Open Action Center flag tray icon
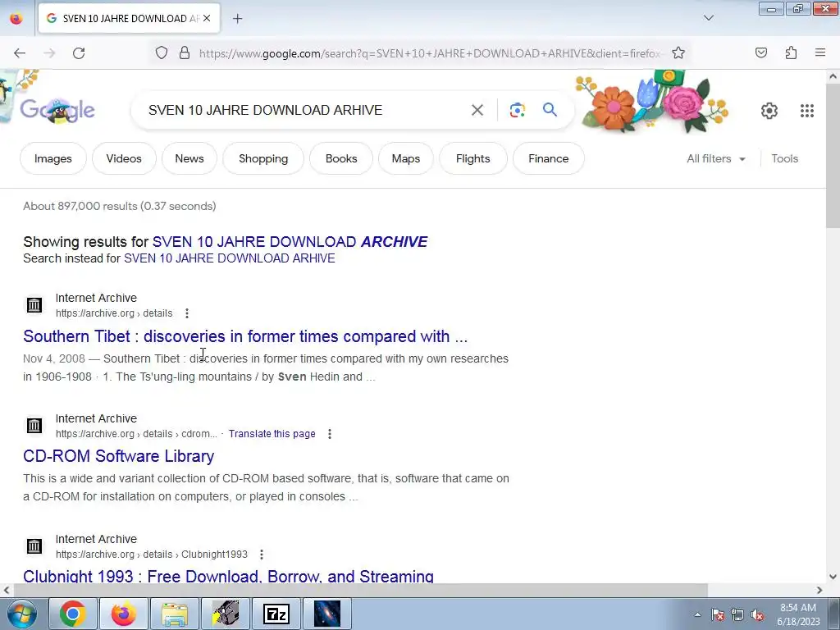 [718, 615]
